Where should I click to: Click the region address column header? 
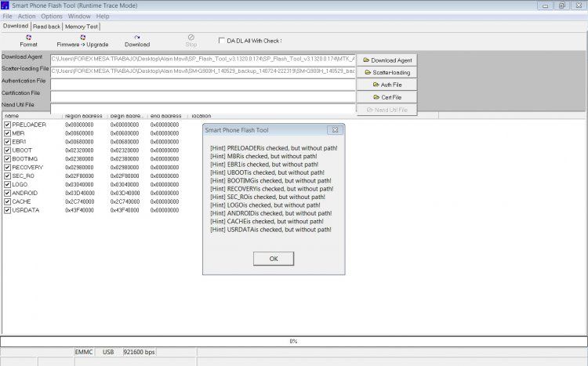pos(85,116)
